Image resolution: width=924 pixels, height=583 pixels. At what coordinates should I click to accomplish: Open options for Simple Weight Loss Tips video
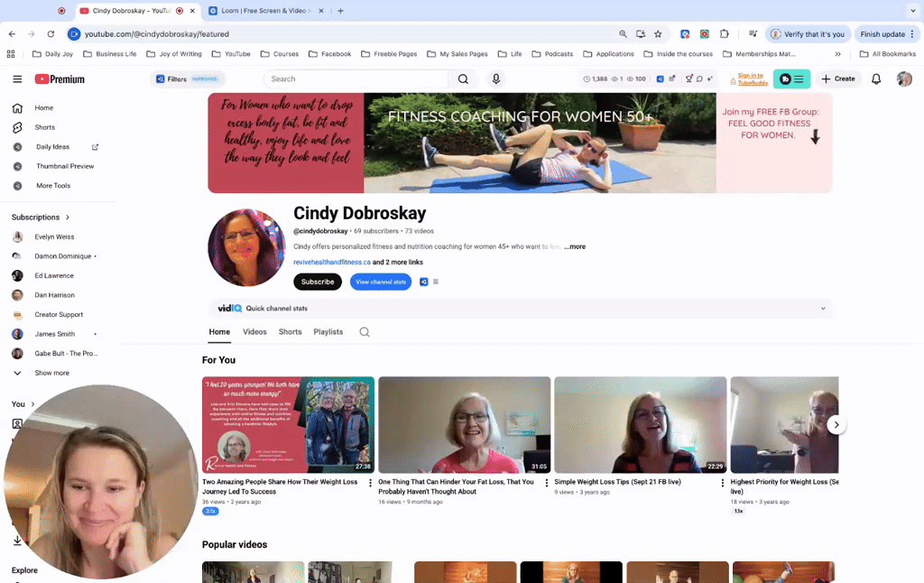pos(723,483)
